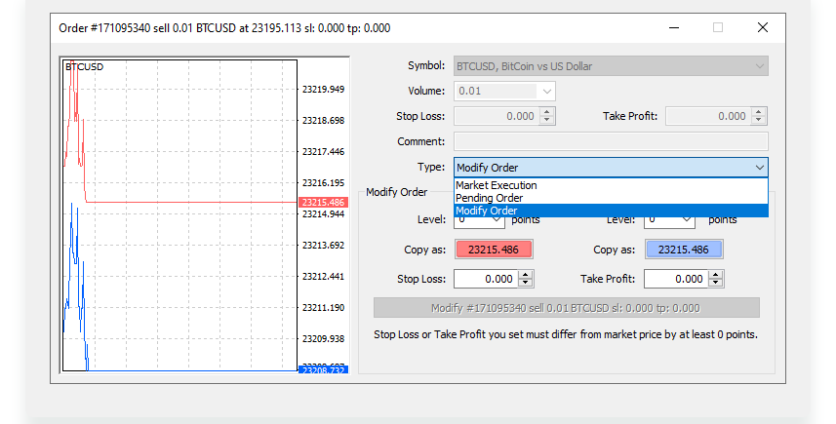This screenshot has width=836, height=424.
Task: Minimize the order dialog window
Action: tap(672, 28)
